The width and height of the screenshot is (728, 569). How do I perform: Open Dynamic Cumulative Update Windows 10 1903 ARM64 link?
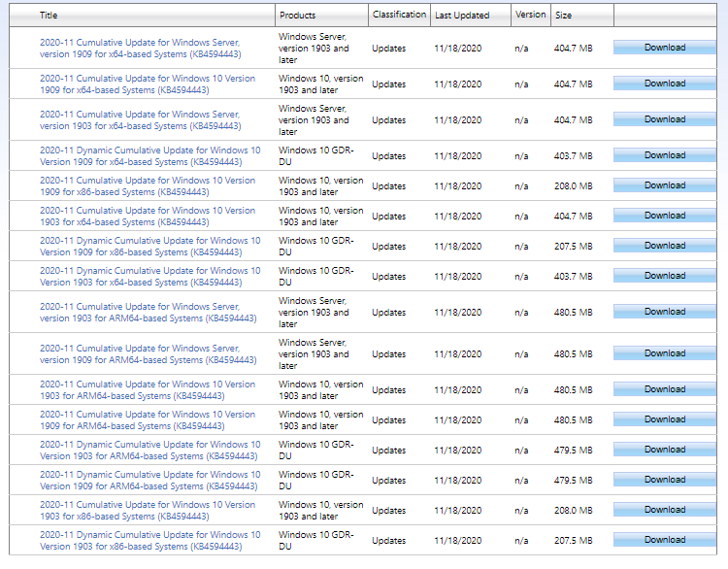149,451
